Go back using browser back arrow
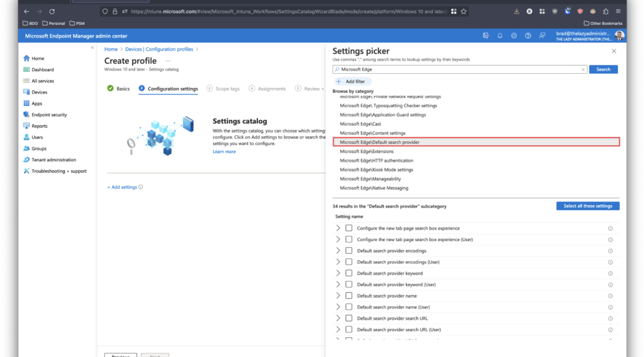The width and height of the screenshot is (644, 357). pos(26,12)
